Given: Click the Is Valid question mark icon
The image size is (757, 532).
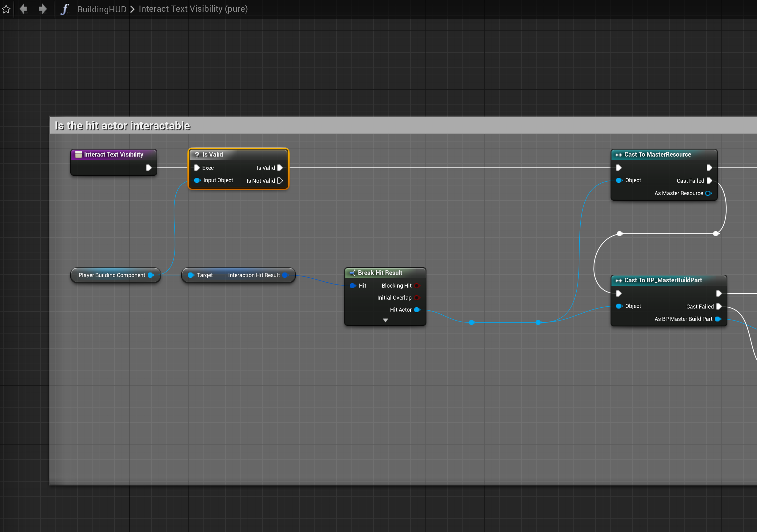Looking at the screenshot, I should [197, 155].
